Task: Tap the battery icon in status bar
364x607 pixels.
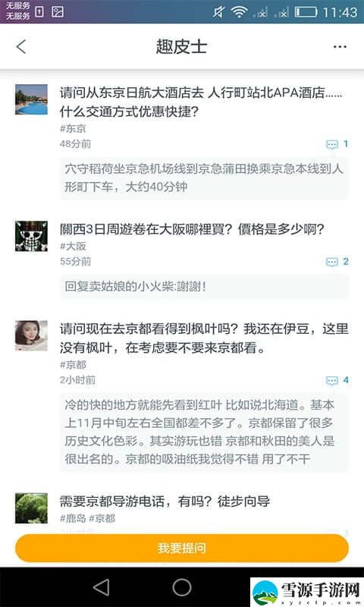Action: pos(306,12)
